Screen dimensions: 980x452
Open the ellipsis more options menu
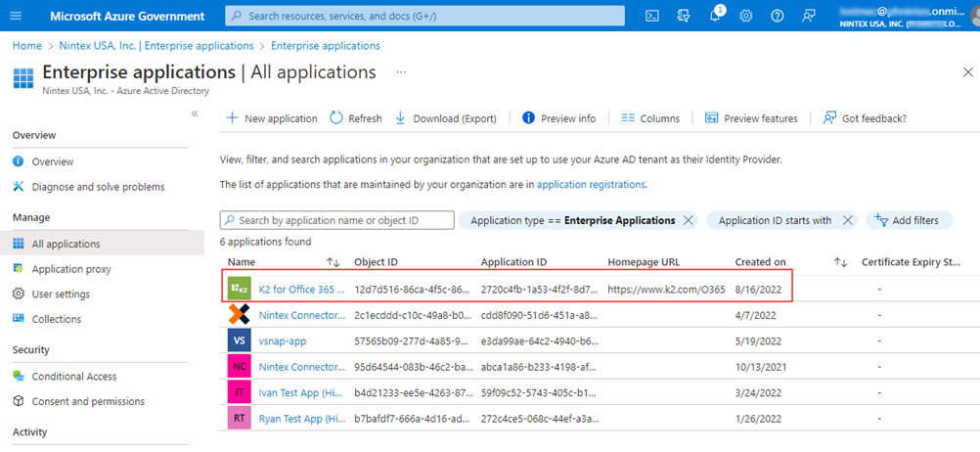[400, 72]
